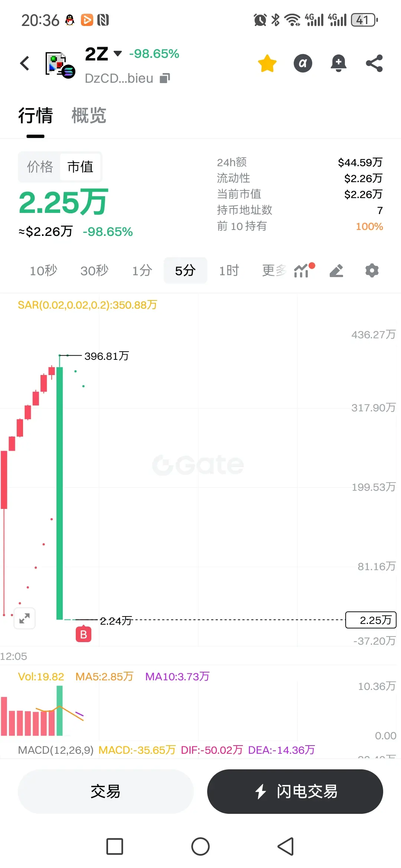Viewport: 401px width, 868px height.
Task: Tap the share icon
Action: pos(374,63)
